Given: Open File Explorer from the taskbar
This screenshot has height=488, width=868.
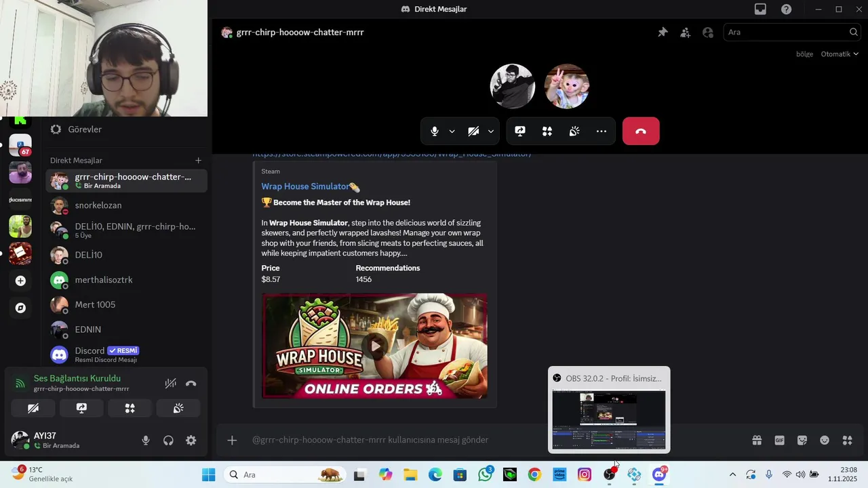Looking at the screenshot, I should [410, 474].
